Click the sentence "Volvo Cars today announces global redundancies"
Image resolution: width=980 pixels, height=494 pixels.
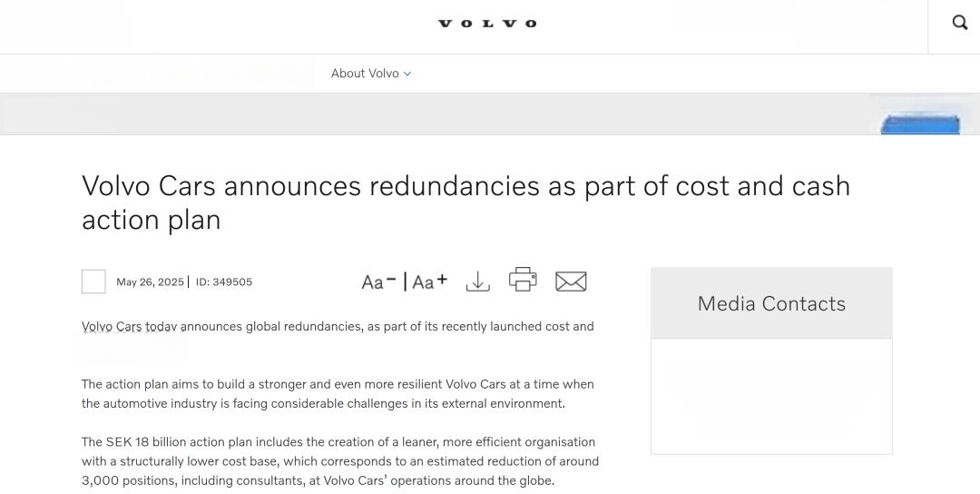(x=222, y=326)
